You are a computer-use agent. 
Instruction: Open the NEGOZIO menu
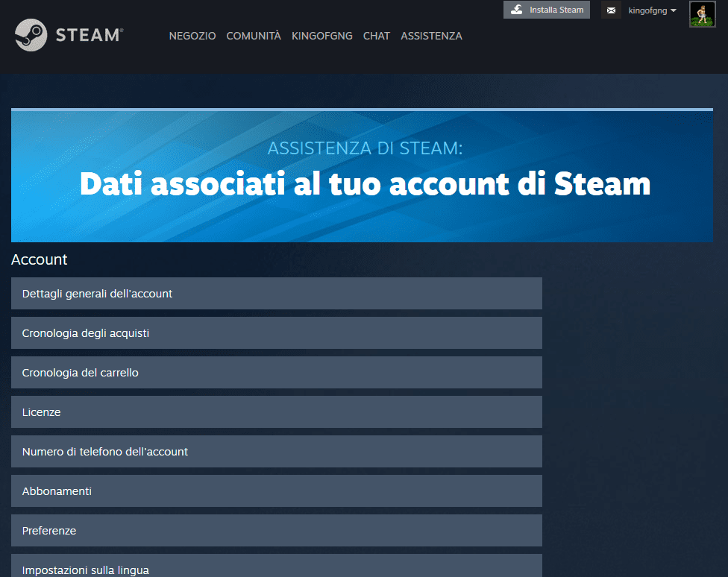(192, 36)
